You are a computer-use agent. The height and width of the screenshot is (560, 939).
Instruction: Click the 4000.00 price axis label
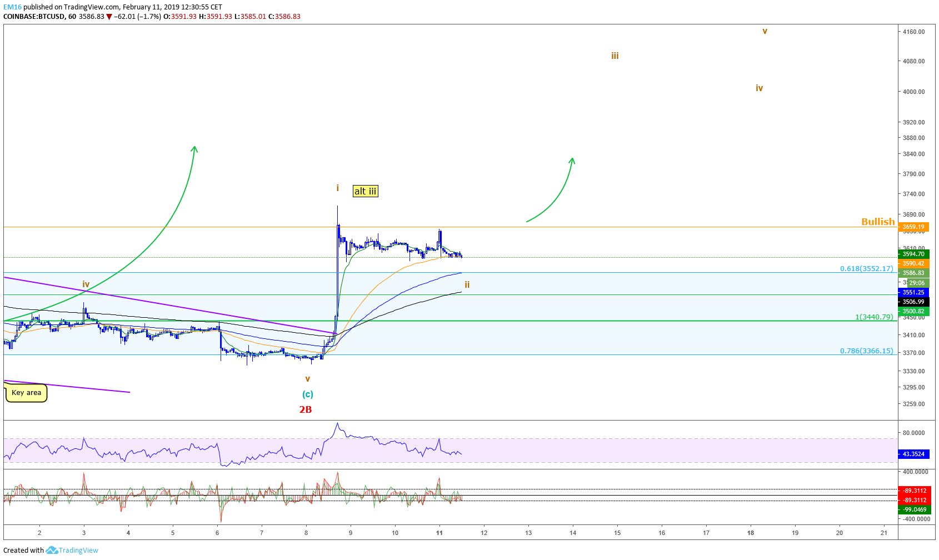coord(913,92)
